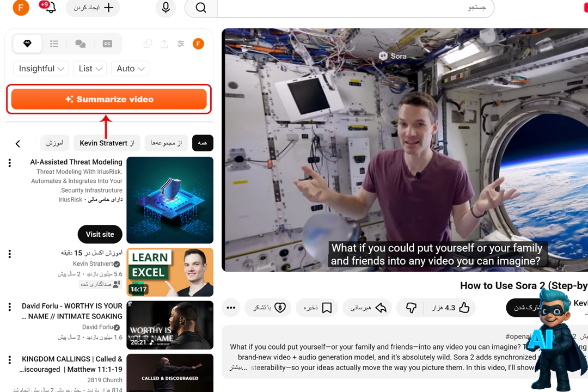
Task: Select the آموزش filter chip
Action: click(54, 143)
